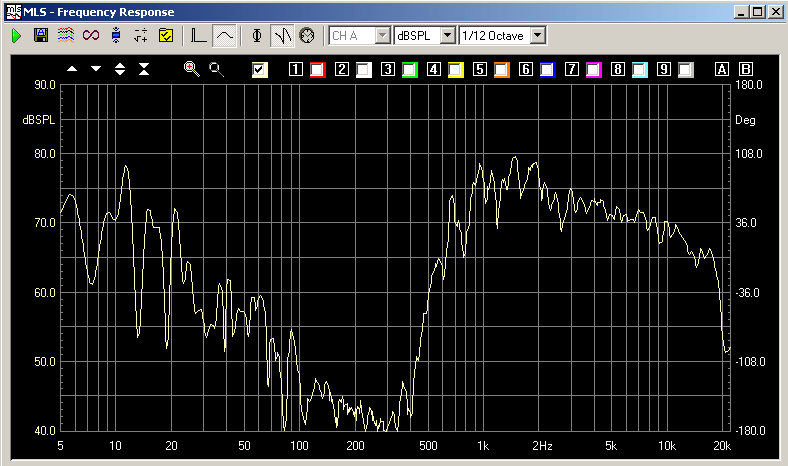The image size is (788, 466).
Task: Click the frequency response curve toolbar button
Action: click(225, 35)
